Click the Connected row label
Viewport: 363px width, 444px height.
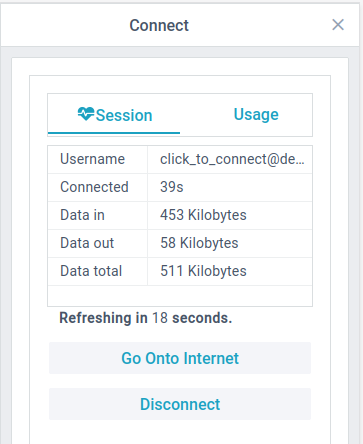[94, 187]
